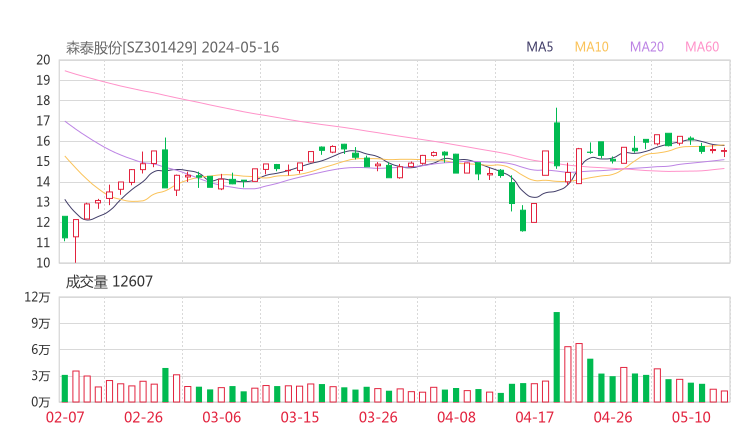Click the price axis value 20
Viewport: 740px width, 440px height.
(43, 60)
